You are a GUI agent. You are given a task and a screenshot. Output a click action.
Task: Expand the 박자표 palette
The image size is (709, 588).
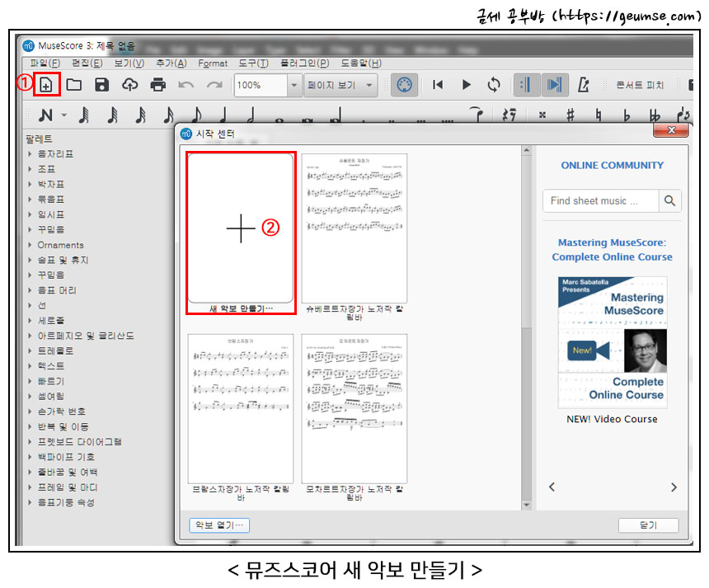(x=30, y=184)
